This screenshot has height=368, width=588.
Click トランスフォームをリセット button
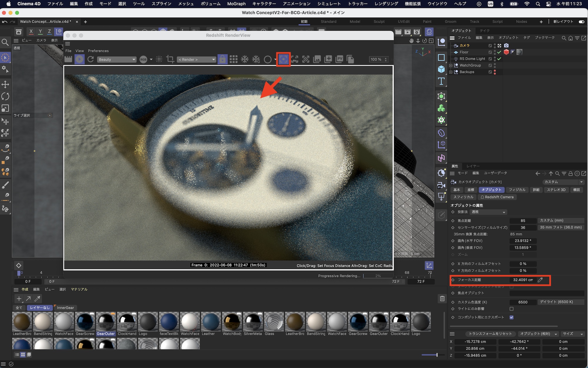tap(490, 334)
